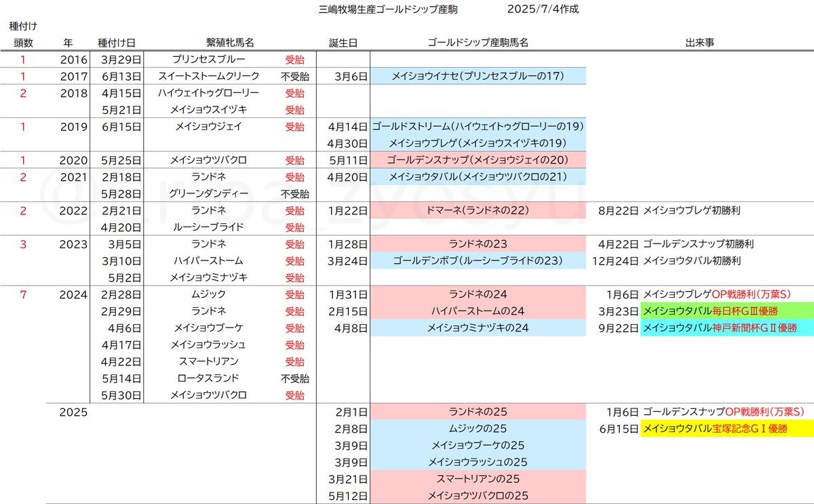Click the cell メイショウタバル(メイショウツバクロの21)
Viewport: 814px width, 504px height.
point(478,177)
